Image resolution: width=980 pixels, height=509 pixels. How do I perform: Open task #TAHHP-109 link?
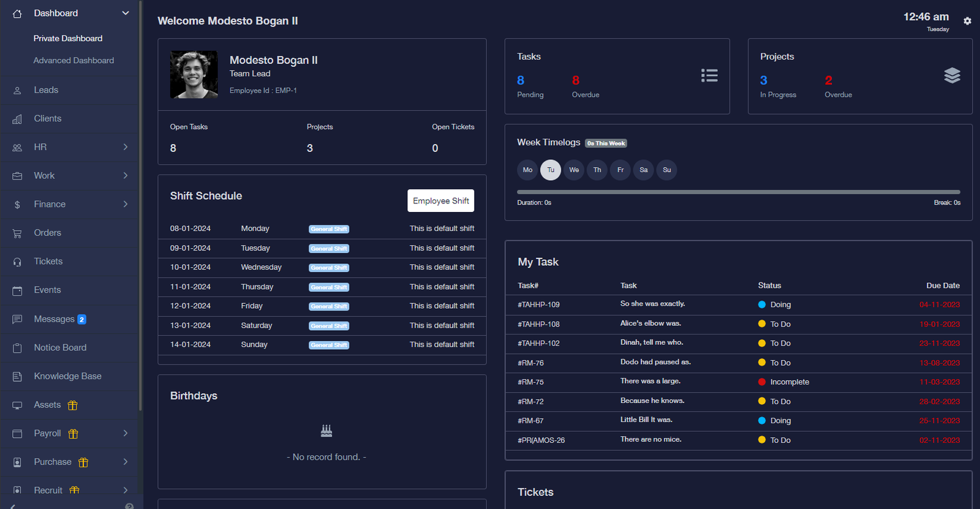(x=538, y=304)
